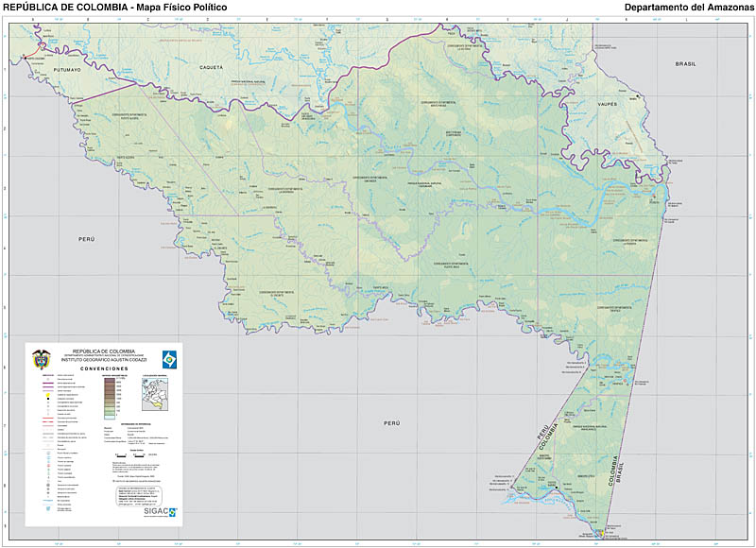Click the elevation color scale in legend
The image size is (756, 548).
click(110, 396)
